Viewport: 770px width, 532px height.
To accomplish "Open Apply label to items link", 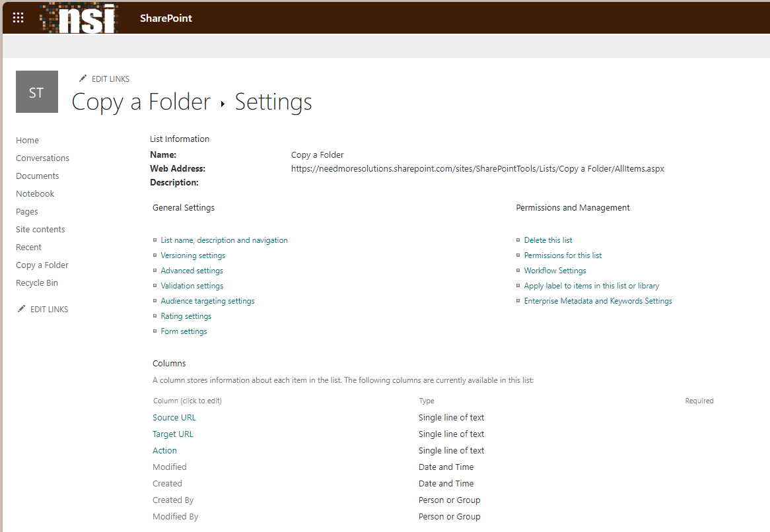I will coord(591,286).
